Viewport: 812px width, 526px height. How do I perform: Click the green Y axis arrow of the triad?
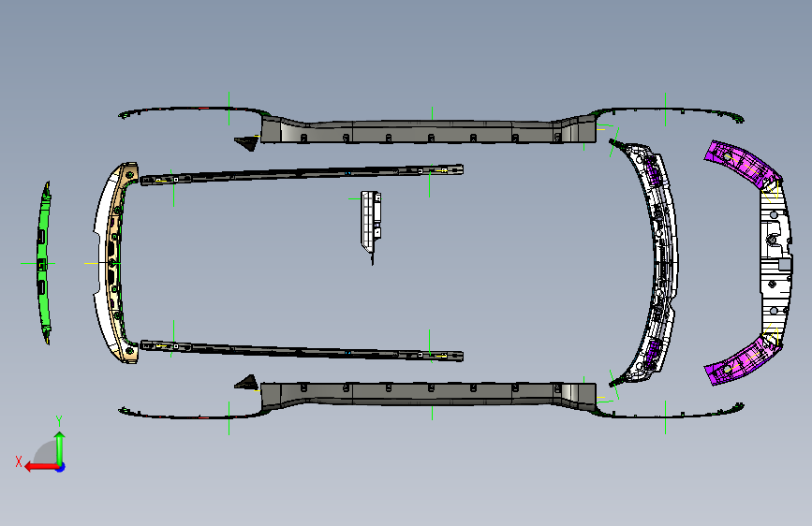[x=60, y=447]
